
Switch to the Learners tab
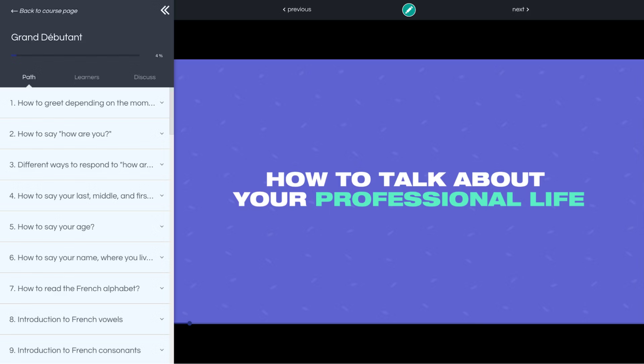pos(87,77)
